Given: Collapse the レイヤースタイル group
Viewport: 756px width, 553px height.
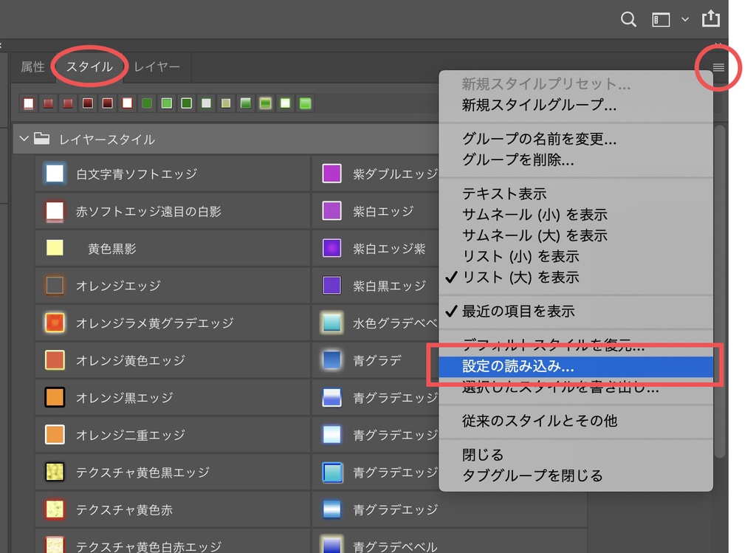Looking at the screenshot, I should pyautogui.click(x=24, y=138).
